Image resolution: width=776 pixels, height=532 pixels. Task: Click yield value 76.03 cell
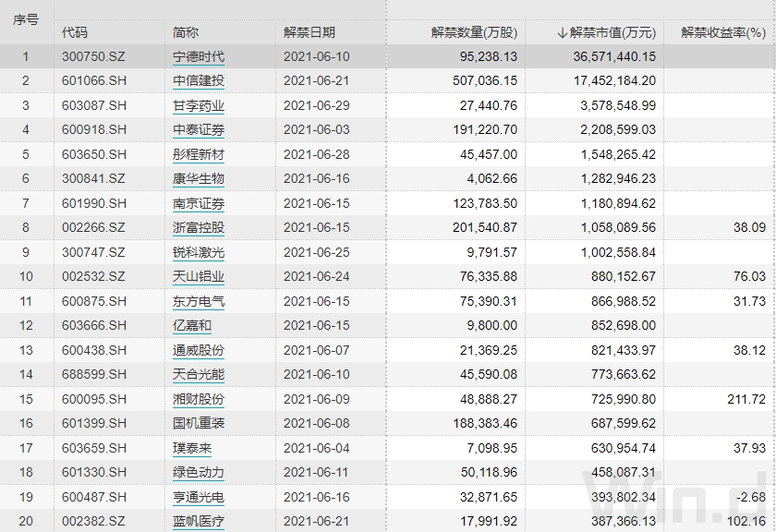coord(749,277)
